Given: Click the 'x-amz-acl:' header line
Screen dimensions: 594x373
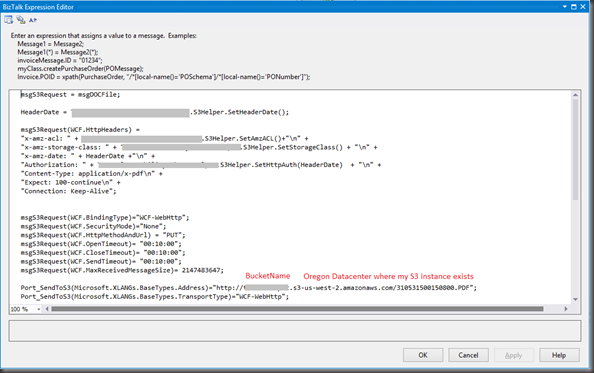Looking at the screenshot, I should point(164,138).
